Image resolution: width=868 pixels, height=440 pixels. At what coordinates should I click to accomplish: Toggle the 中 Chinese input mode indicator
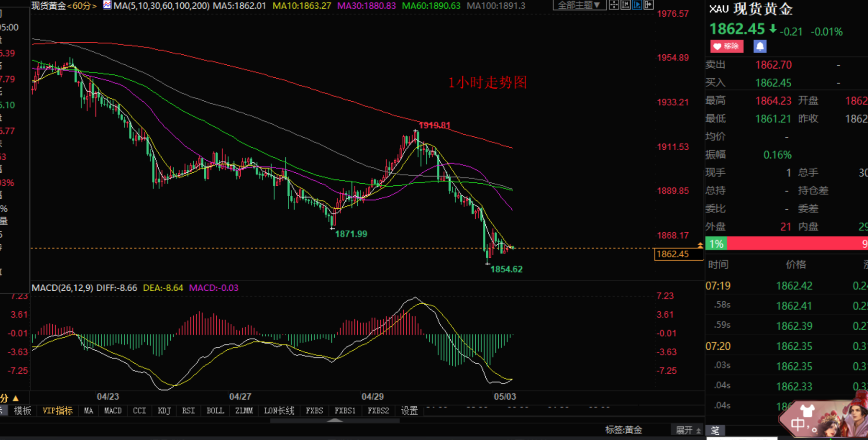(x=797, y=424)
